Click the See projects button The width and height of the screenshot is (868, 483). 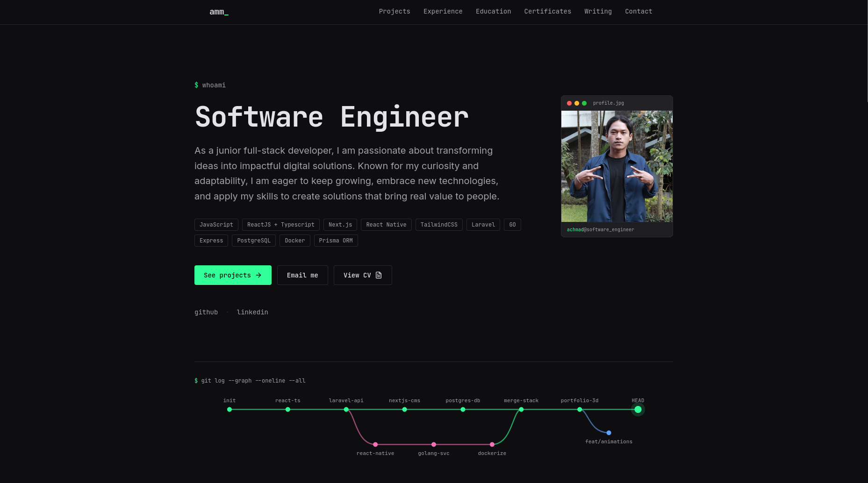click(233, 275)
